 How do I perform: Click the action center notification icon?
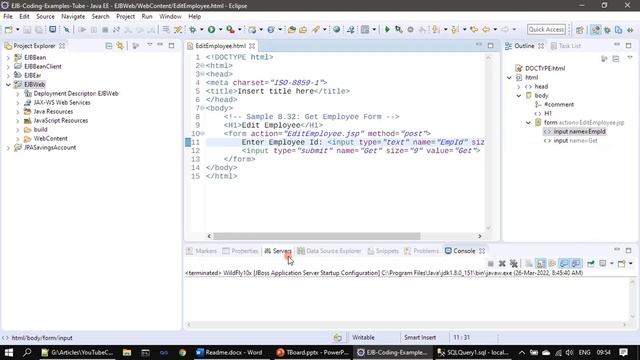click(x=623, y=352)
